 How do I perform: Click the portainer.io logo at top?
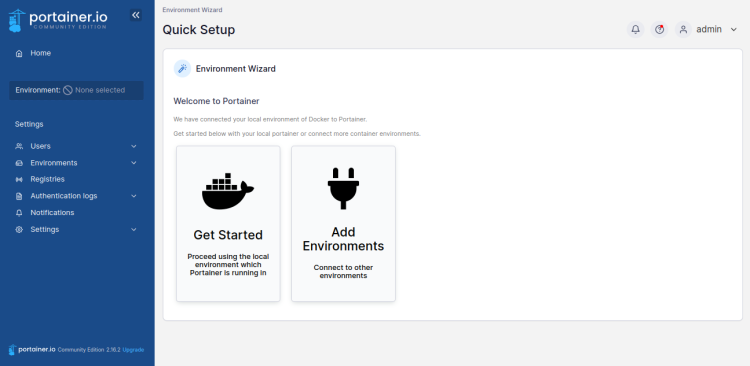point(58,21)
